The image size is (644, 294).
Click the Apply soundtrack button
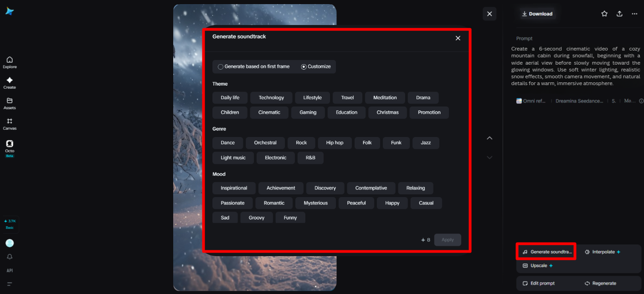point(448,240)
